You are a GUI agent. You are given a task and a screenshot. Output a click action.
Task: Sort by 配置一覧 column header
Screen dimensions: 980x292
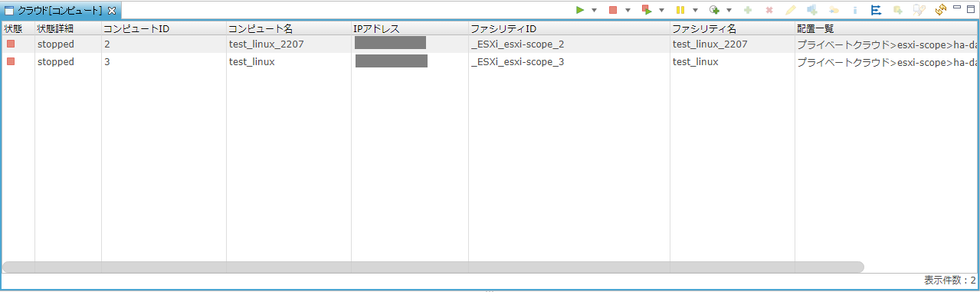[887, 28]
